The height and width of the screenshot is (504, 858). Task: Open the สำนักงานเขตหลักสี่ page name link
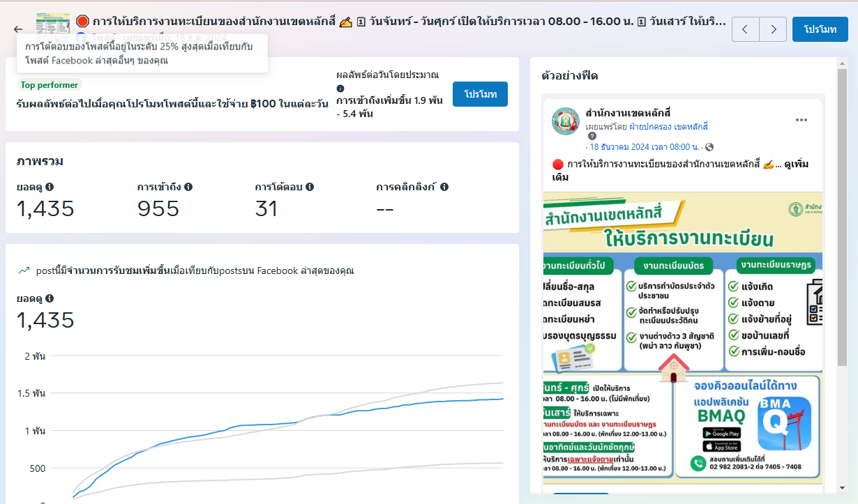coord(628,113)
